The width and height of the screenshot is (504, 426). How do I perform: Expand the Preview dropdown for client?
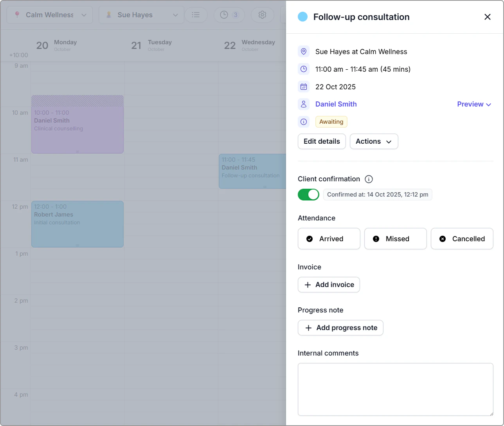[474, 104]
